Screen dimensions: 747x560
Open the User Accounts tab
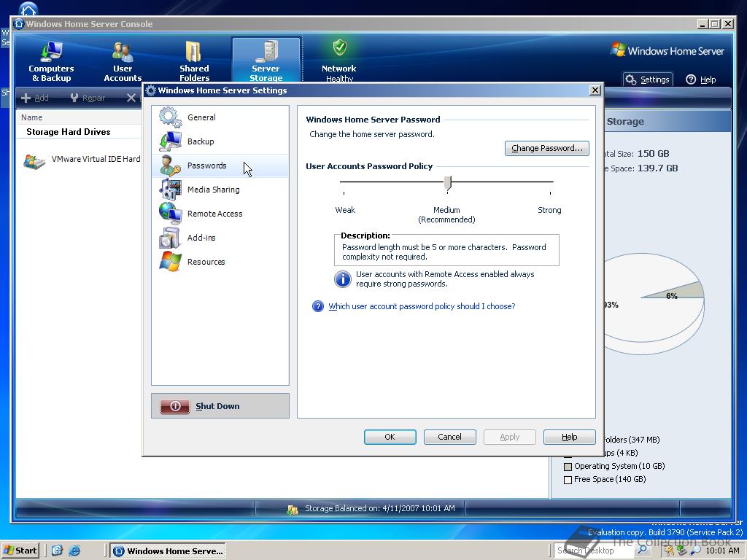[123, 61]
